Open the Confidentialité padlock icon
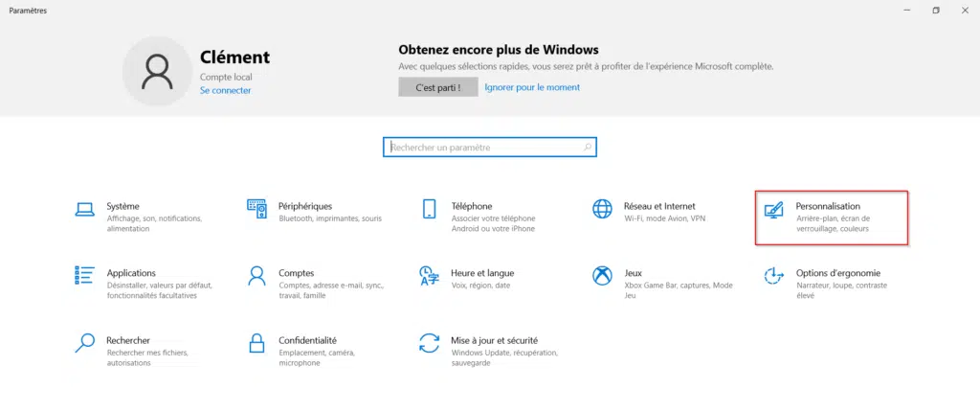980x412 pixels. click(256, 343)
